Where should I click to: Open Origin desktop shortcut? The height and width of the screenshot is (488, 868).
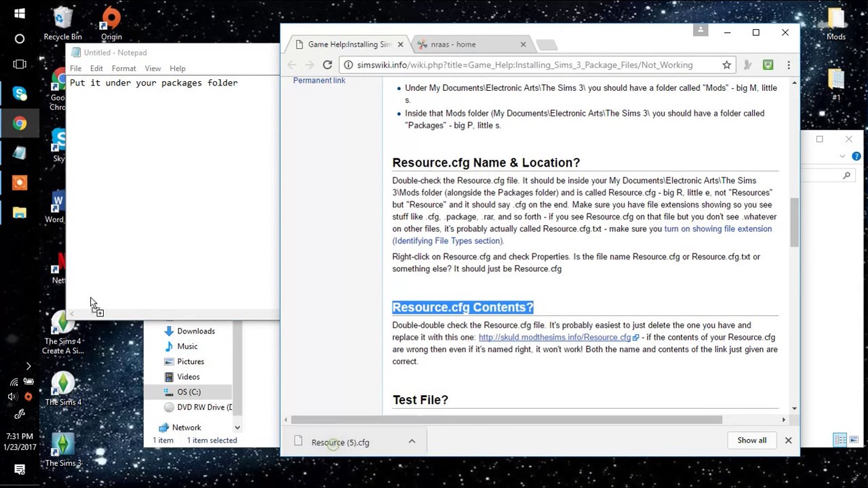pyautogui.click(x=111, y=24)
